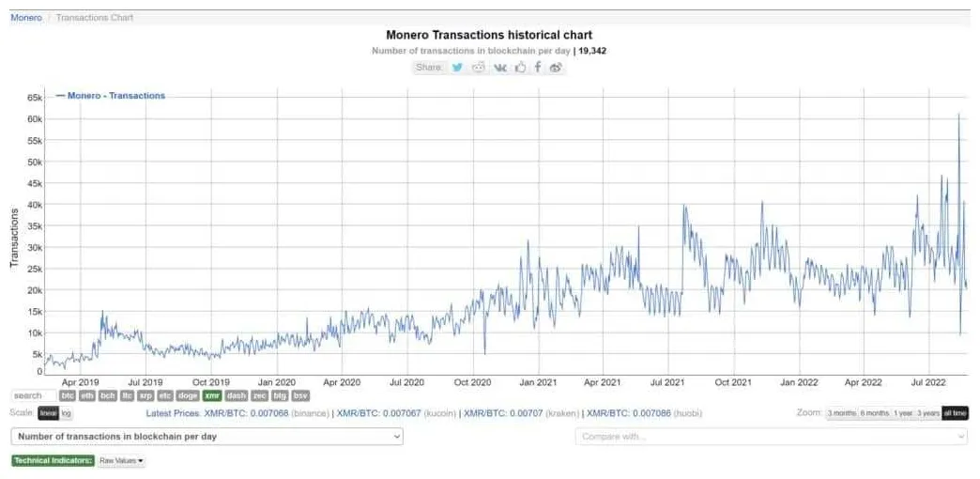This screenshot has height=479, width=980.
Task: Focus the coin search field
Action: tap(33, 396)
